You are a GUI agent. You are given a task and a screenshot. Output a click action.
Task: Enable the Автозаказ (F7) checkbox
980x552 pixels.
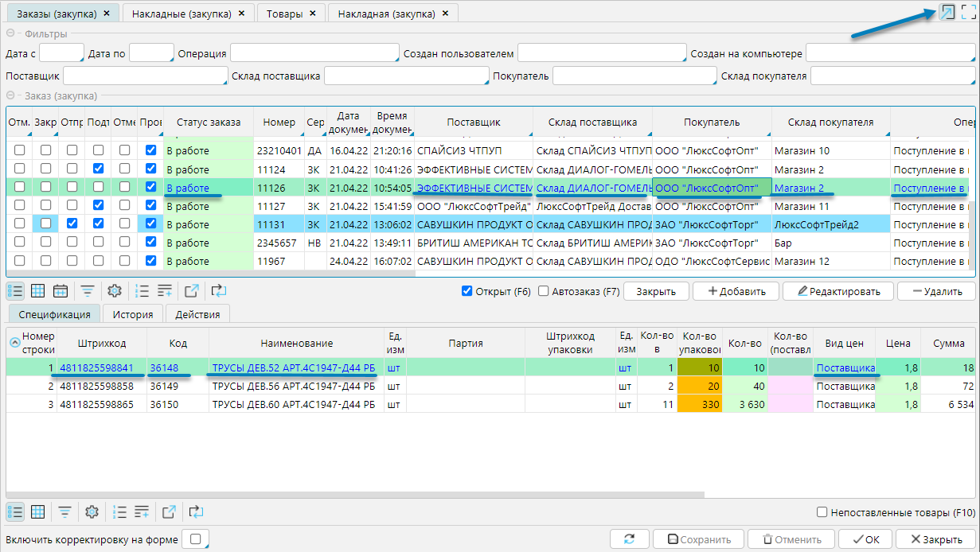click(x=544, y=291)
